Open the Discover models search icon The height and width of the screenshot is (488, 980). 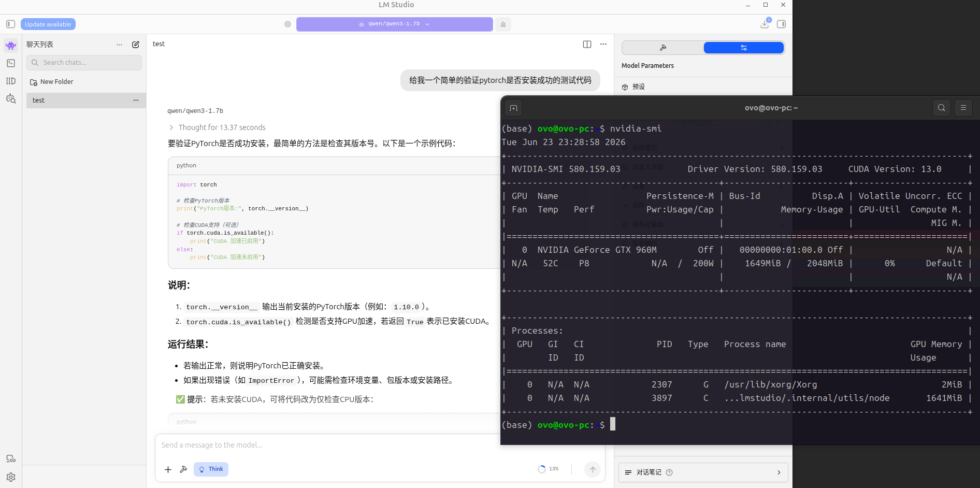coord(11,98)
